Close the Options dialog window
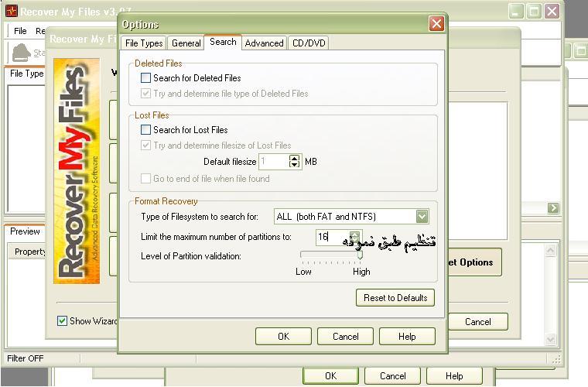588x387 pixels. [x=436, y=24]
